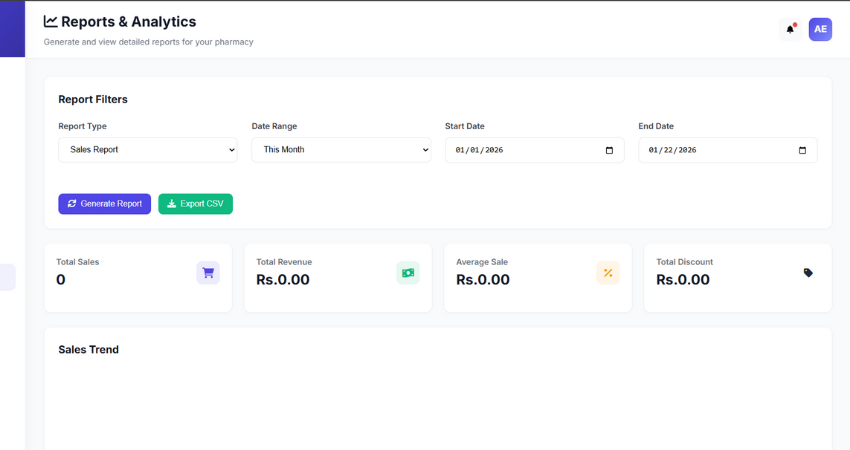Click the chart icon beside Reports & Analytics
The image size is (850, 450).
pos(50,21)
